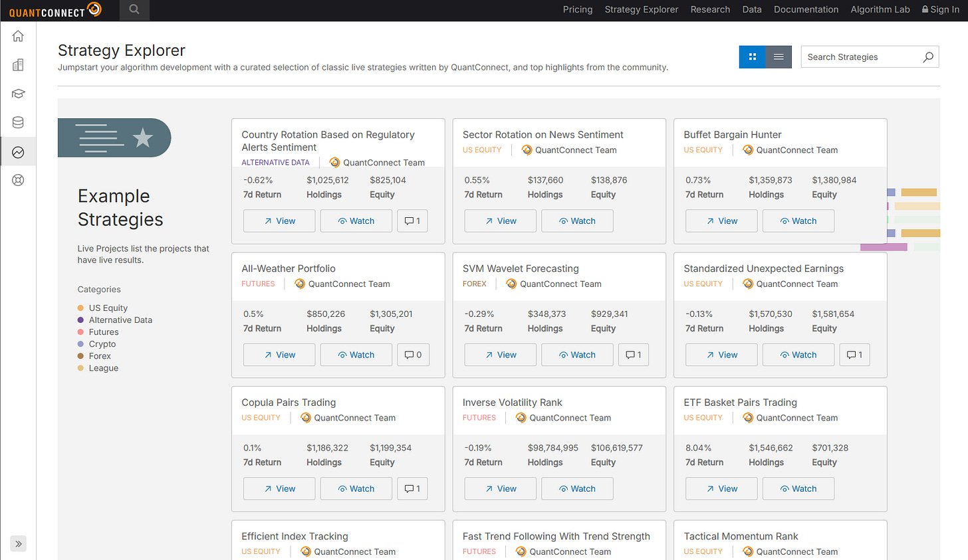Watch All-Weather Portfolio strategy
Screen dimensions: 968x560
click(x=356, y=355)
